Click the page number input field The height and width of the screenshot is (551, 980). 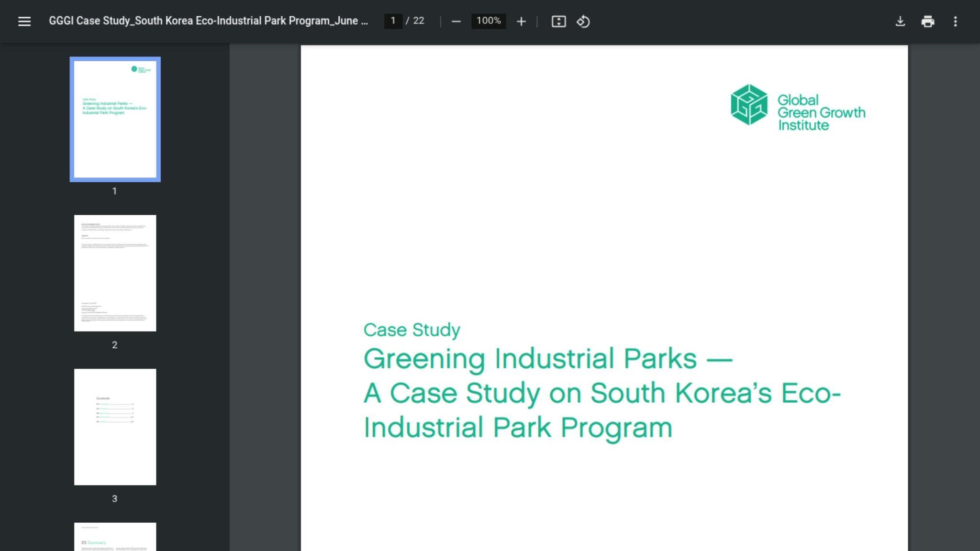pos(393,21)
